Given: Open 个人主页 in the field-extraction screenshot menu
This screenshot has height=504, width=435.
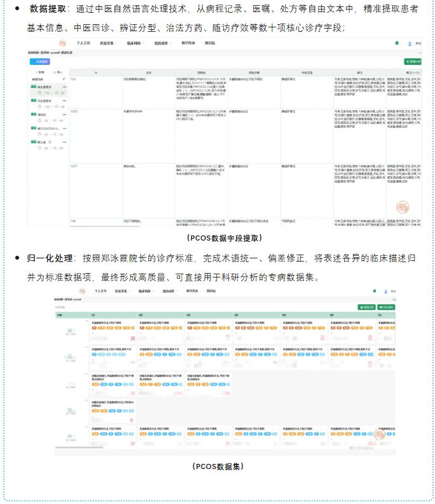Looking at the screenshot, I should (83, 43).
